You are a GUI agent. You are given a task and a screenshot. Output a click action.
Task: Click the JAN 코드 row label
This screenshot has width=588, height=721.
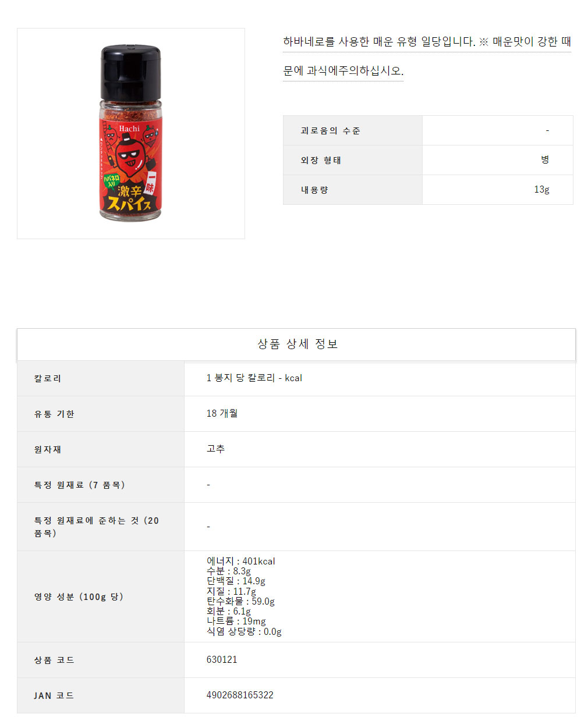pyautogui.click(x=54, y=695)
